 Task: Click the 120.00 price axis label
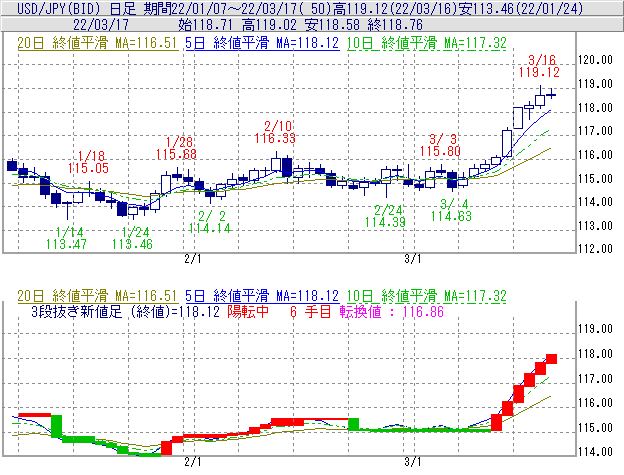595,60
